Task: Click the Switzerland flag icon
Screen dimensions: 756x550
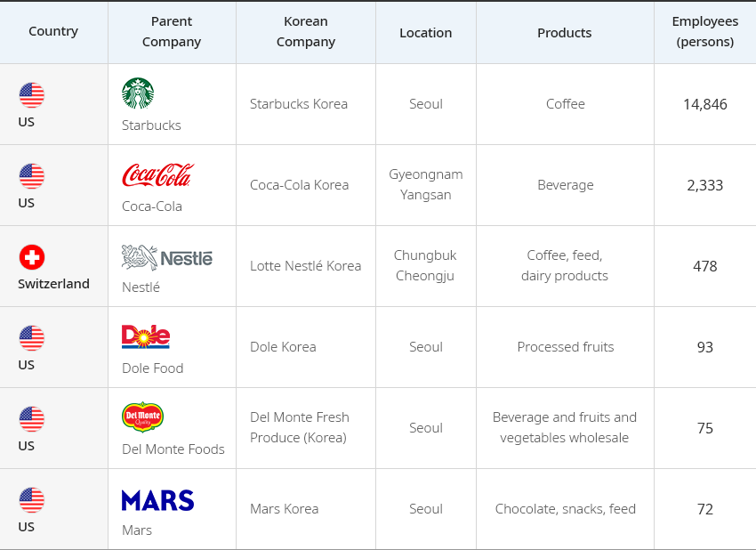Action: pyautogui.click(x=32, y=257)
